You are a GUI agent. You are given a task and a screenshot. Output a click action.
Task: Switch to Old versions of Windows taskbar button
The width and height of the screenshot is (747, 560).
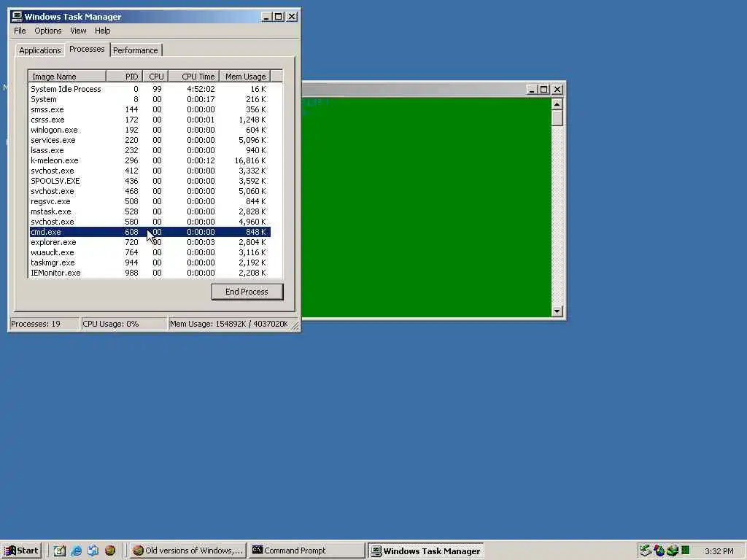coord(188,551)
